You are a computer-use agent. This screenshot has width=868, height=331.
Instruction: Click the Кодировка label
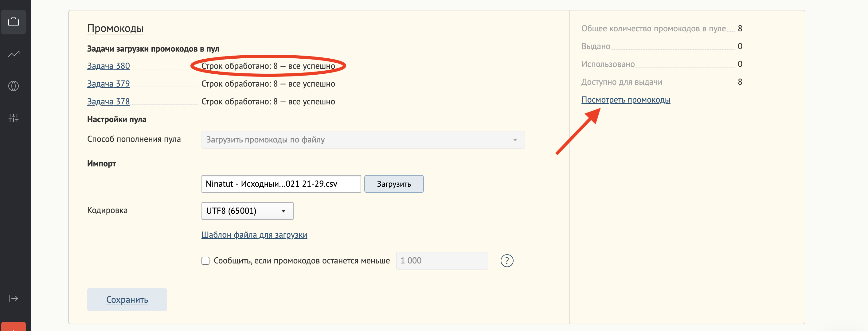tap(107, 210)
